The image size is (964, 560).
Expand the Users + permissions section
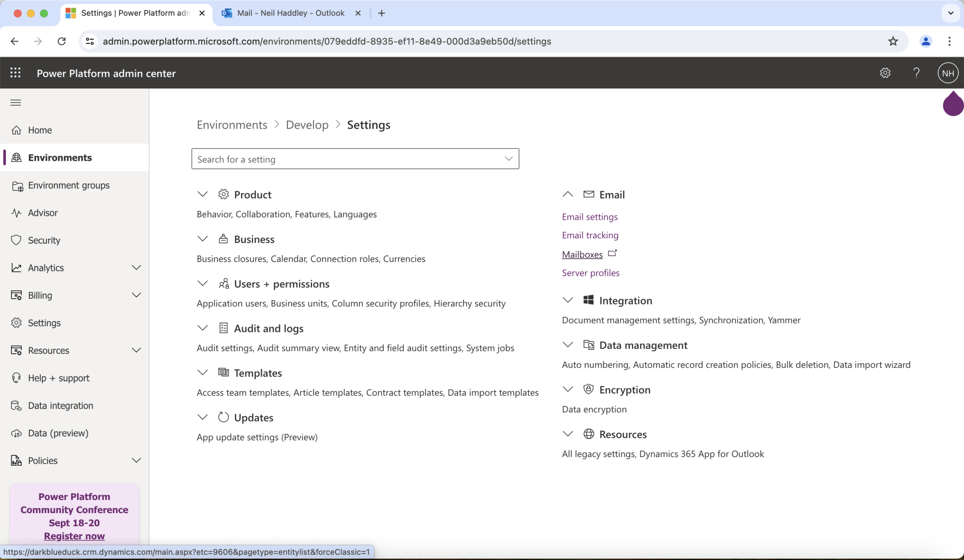pyautogui.click(x=202, y=283)
